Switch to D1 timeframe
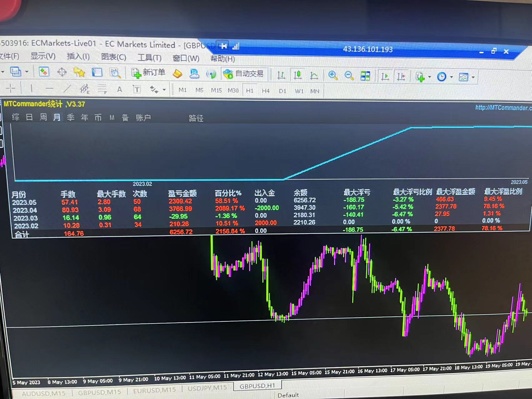Image resolution: width=532 pixels, height=399 pixels. click(x=283, y=91)
